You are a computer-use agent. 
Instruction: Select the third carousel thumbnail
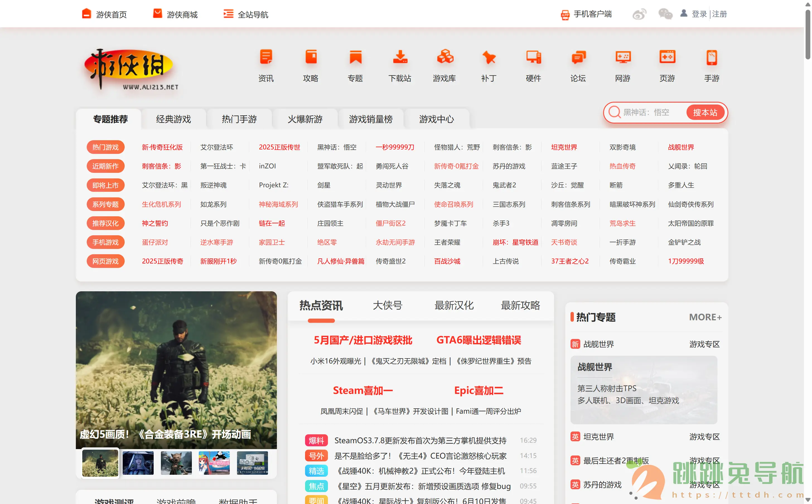(x=176, y=463)
